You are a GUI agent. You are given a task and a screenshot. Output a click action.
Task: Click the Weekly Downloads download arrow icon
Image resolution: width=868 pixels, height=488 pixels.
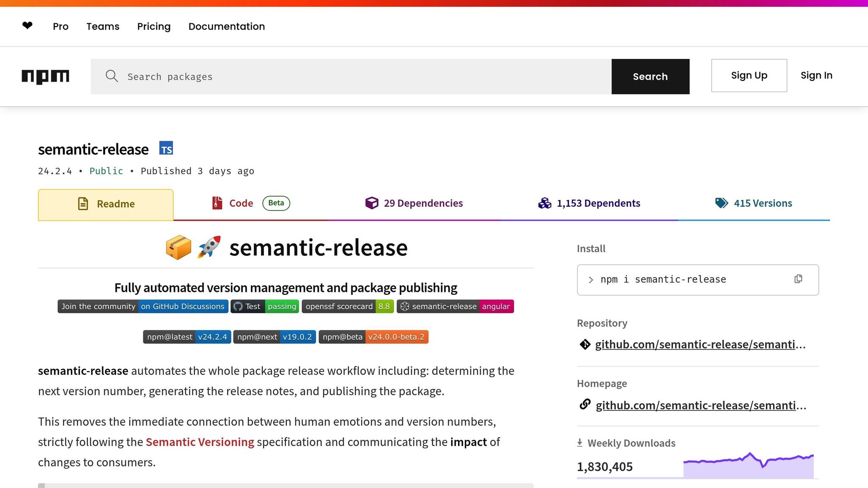point(580,443)
